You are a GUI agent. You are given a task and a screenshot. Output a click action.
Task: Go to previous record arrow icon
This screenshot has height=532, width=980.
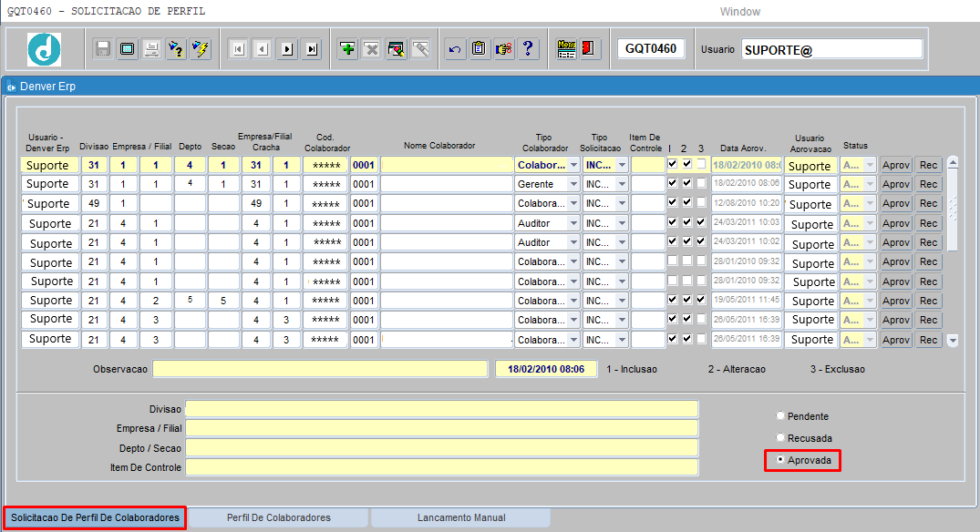pyautogui.click(x=263, y=49)
